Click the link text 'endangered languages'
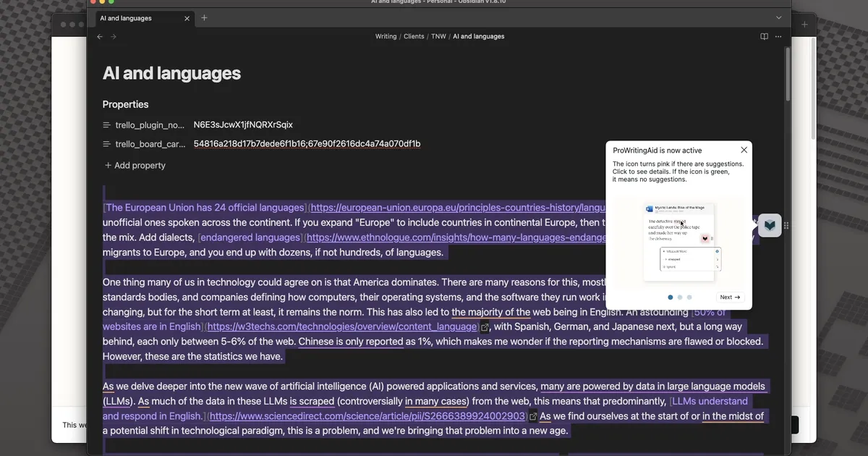 point(250,237)
